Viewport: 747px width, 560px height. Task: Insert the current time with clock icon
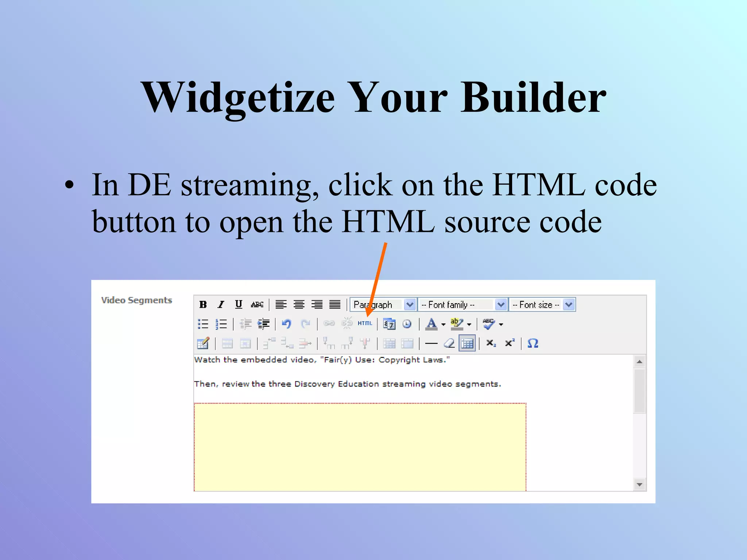[x=407, y=324]
